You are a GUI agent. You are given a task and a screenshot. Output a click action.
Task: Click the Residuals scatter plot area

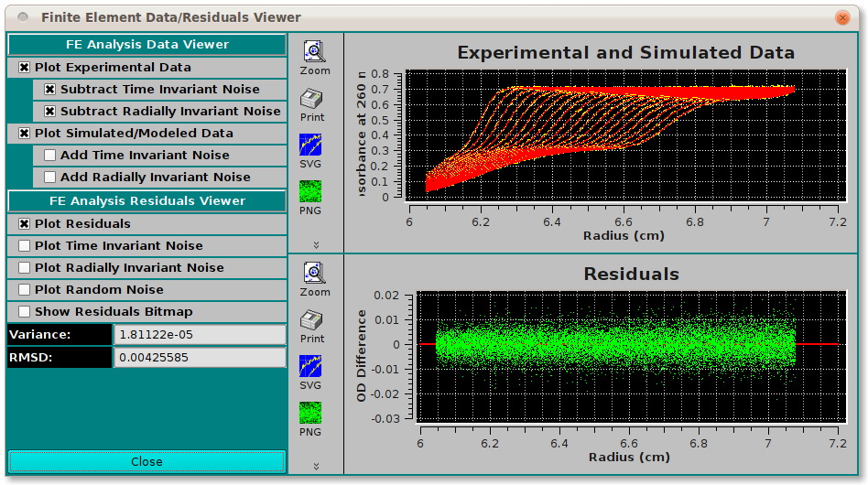[x=632, y=357]
